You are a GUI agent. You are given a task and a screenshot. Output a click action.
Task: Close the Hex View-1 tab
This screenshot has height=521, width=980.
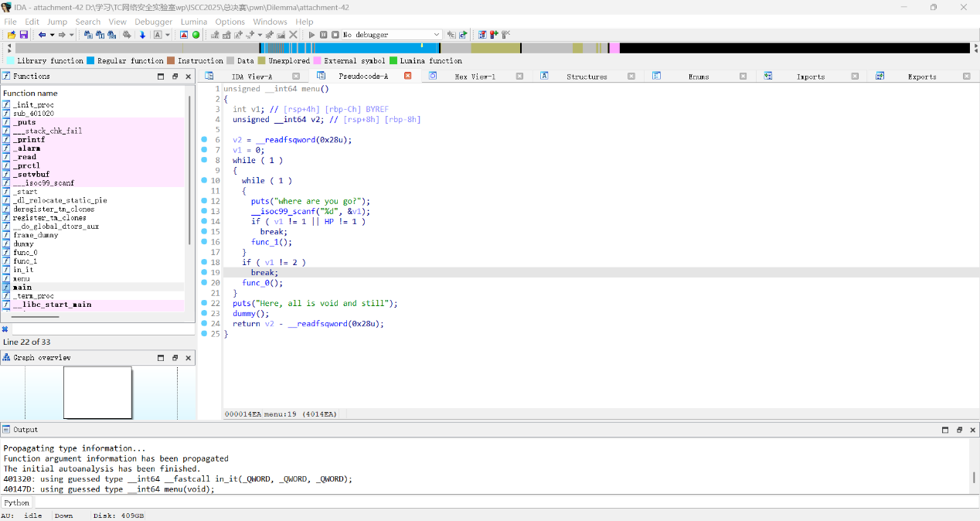click(519, 76)
